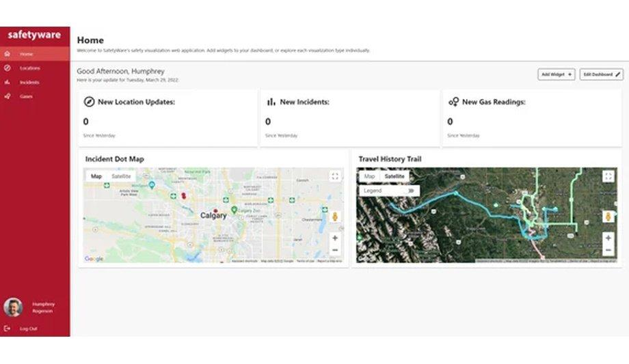Click the New Location Updates count

pyautogui.click(x=86, y=122)
